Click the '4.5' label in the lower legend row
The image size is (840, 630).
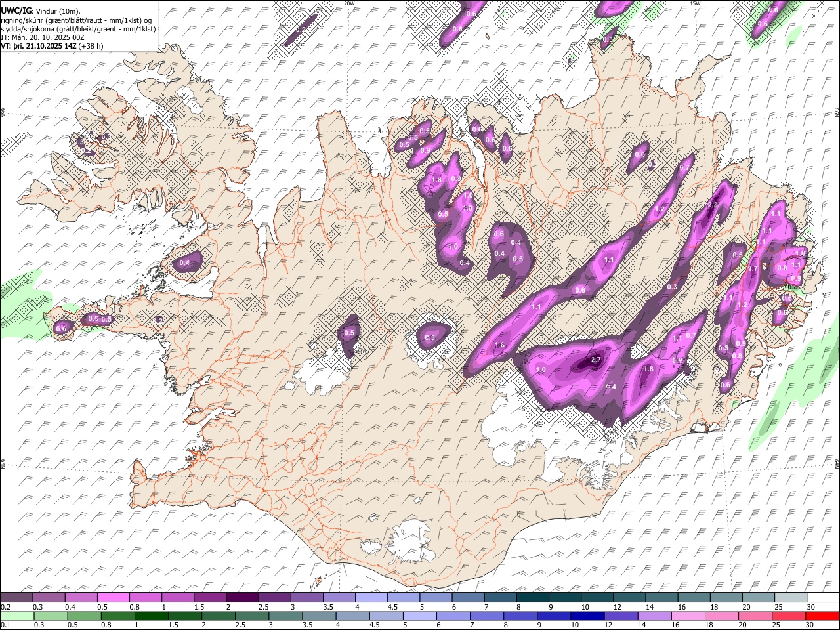coord(373,625)
